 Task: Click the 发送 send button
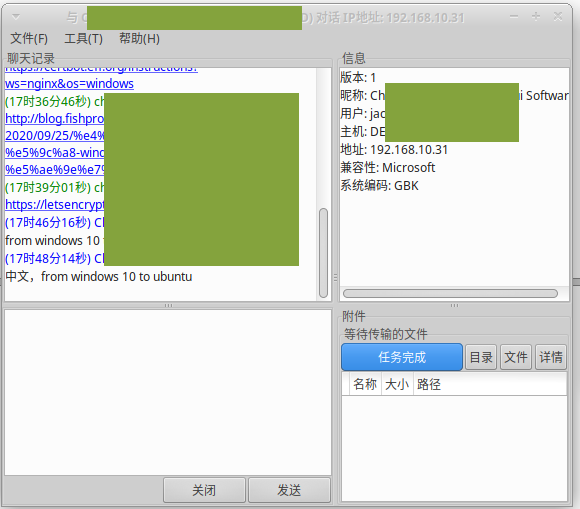[289, 490]
